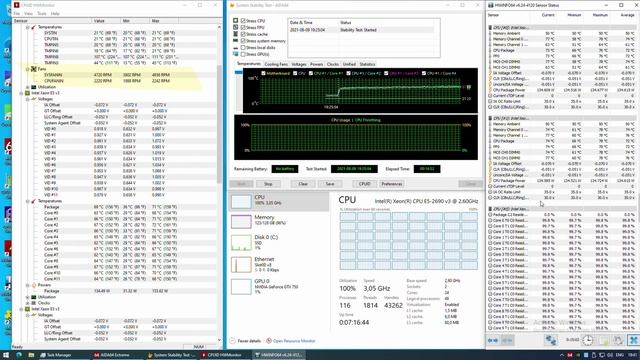Click HWiNFO blue X close-sensors icon
640x360 pixels.
(x=633, y=340)
